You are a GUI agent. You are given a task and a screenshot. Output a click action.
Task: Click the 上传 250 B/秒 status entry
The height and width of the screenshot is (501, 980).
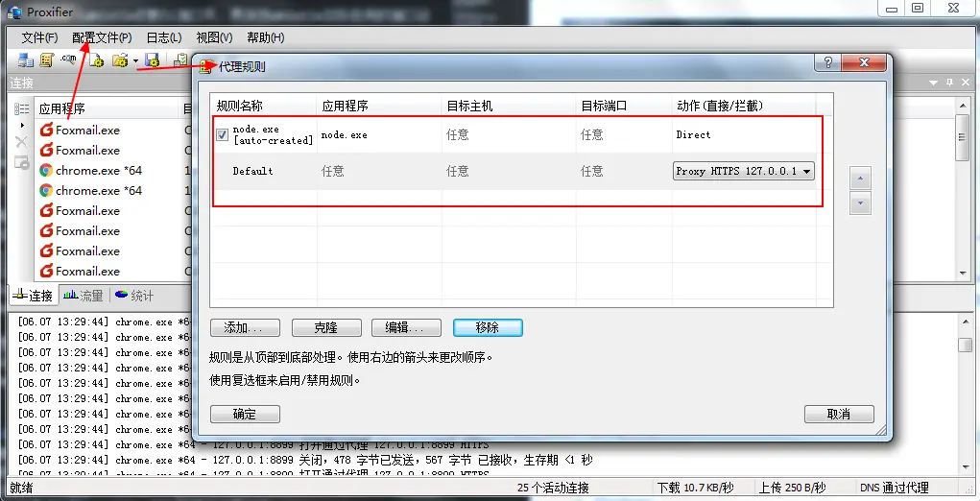(x=792, y=488)
